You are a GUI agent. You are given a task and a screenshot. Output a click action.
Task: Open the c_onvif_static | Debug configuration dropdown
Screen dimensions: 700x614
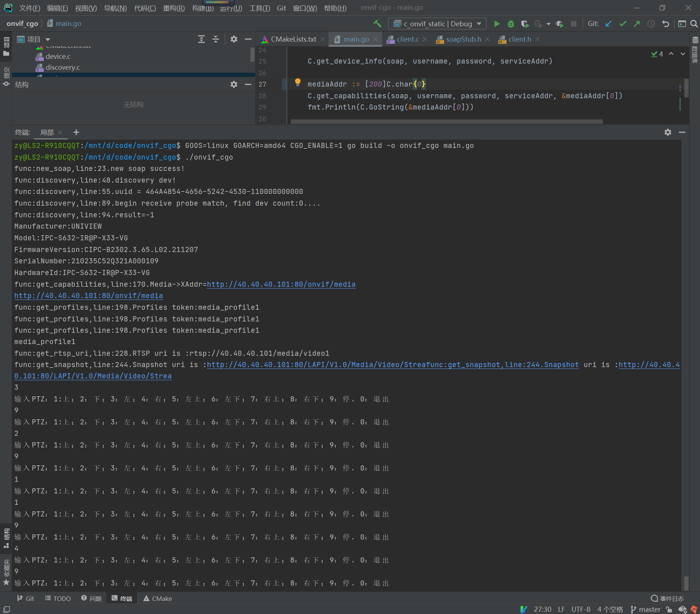point(437,23)
